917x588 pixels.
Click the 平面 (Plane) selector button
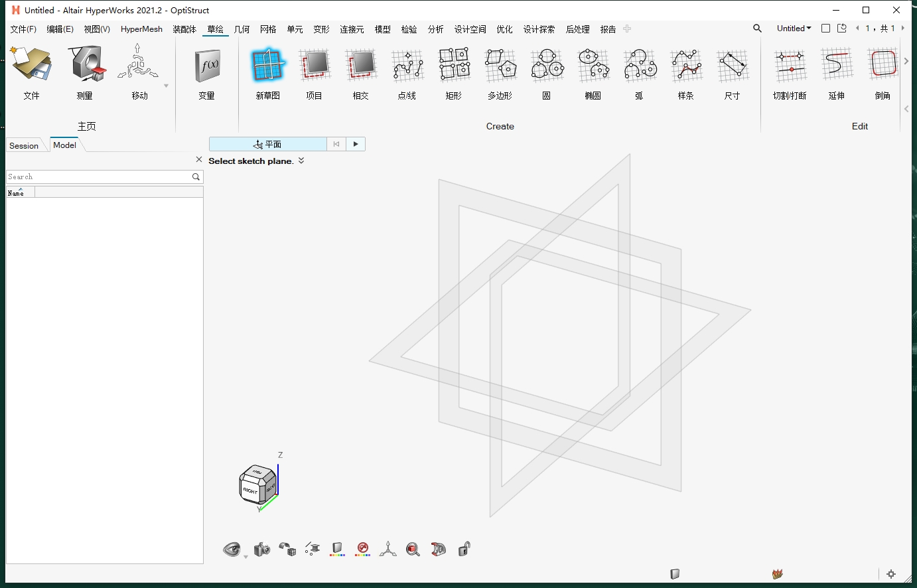pyautogui.click(x=267, y=144)
